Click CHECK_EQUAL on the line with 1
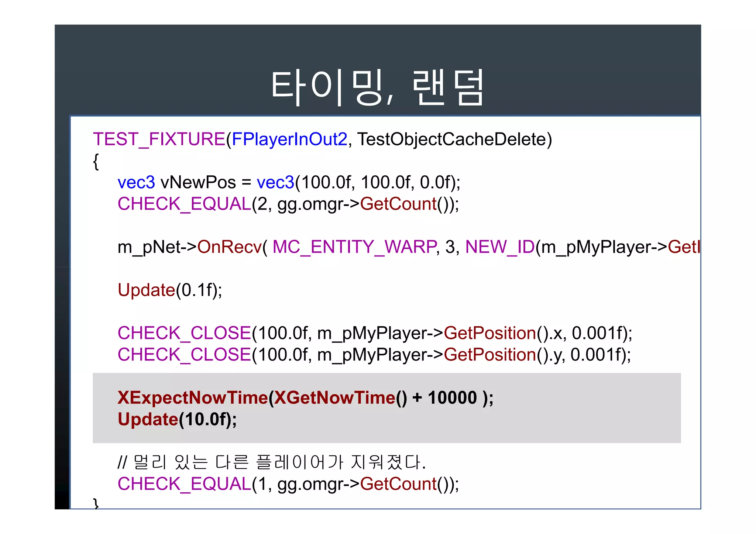The height and width of the screenshot is (534, 756). [x=185, y=484]
